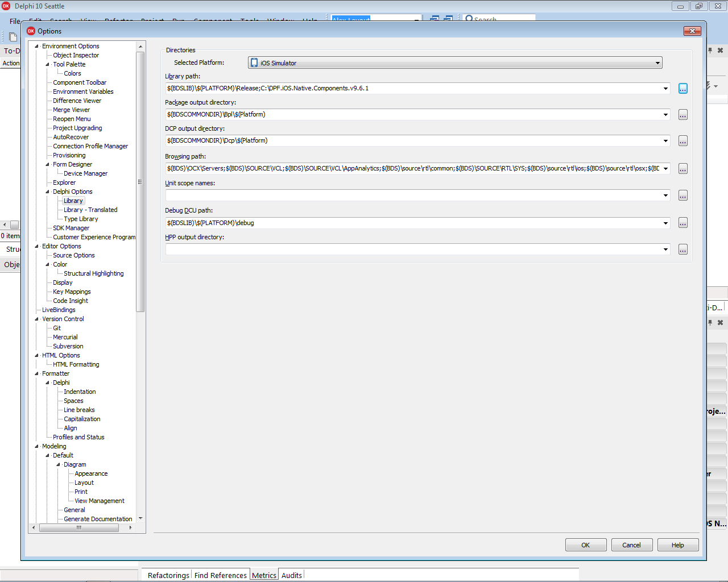Open Browsing path editor ellipsis button
Viewport: 728px width, 582px height.
pos(682,169)
